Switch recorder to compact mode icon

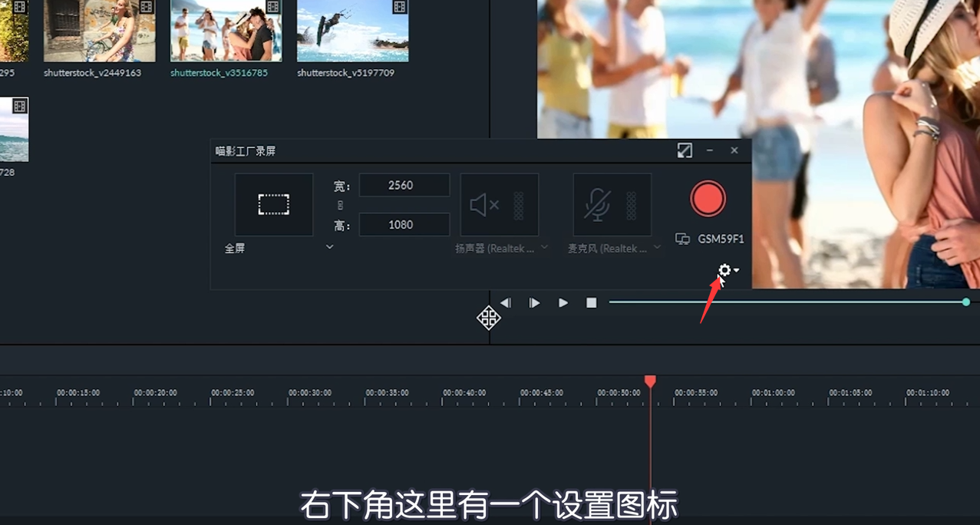(685, 150)
